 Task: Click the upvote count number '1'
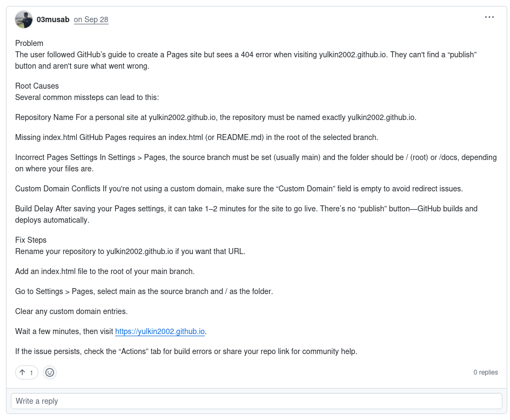pos(31,373)
